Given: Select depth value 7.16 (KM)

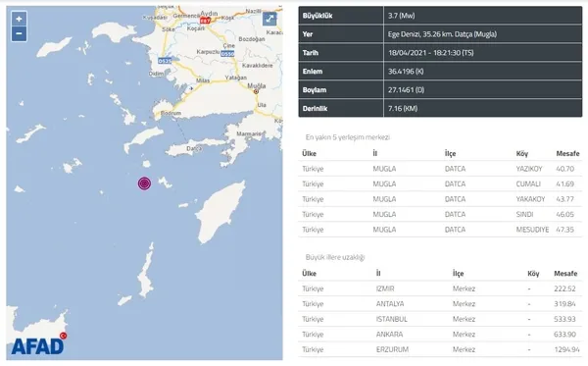Looking at the screenshot, I should pos(403,109).
